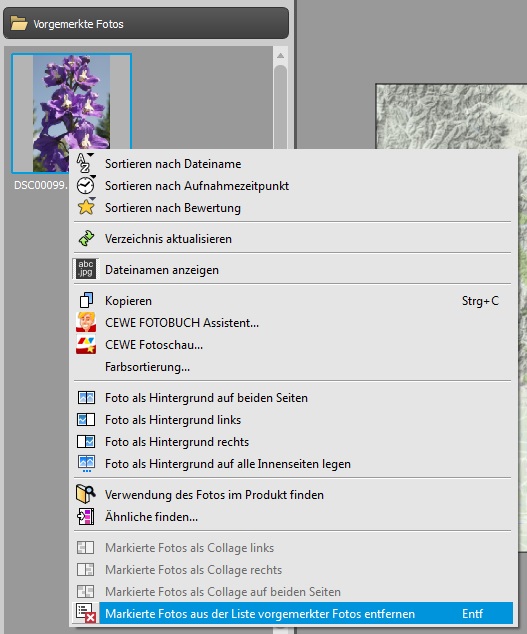Select the DSC00099 purple flower thumbnail
527x634 pixels.
[x=71, y=113]
